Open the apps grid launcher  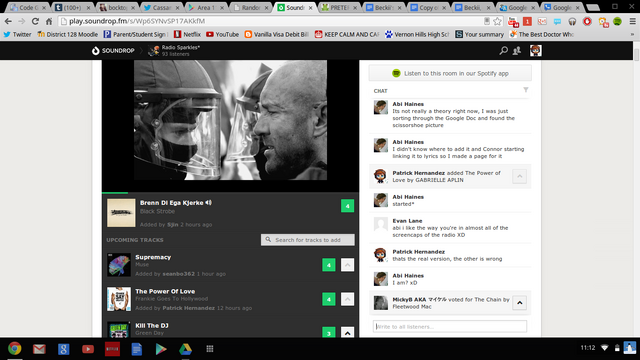pyautogui.click(x=210, y=349)
